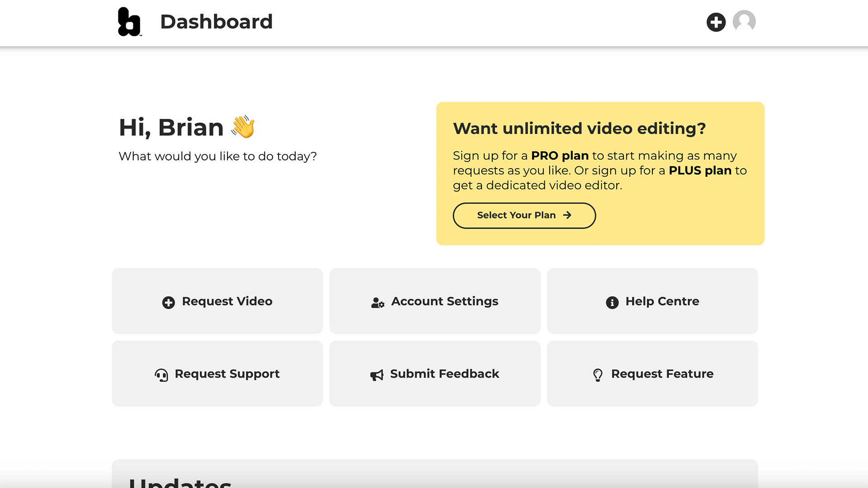Click the plus icon beside Request Video

169,302
